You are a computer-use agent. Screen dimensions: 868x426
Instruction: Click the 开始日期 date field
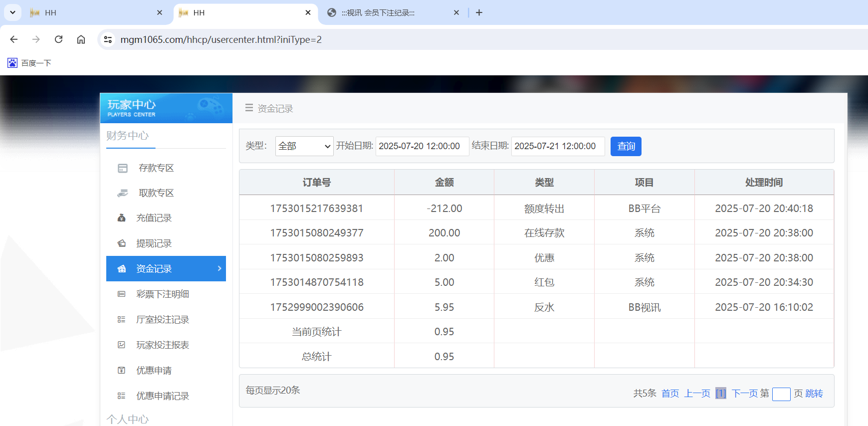[x=422, y=146]
